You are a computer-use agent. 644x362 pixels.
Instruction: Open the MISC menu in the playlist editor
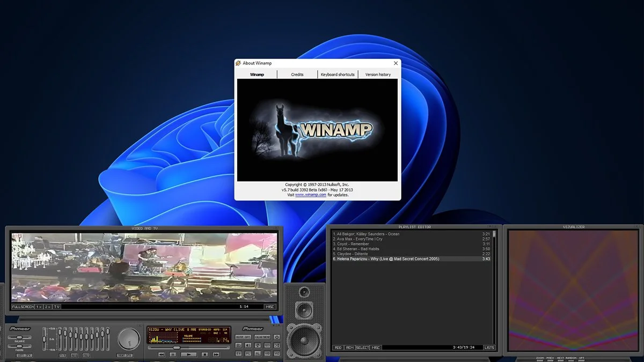point(376,348)
